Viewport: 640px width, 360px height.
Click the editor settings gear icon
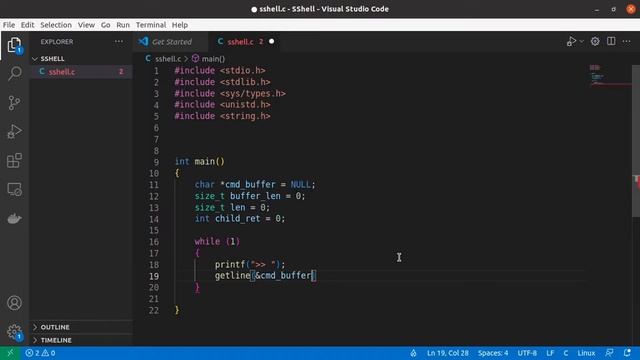click(595, 41)
